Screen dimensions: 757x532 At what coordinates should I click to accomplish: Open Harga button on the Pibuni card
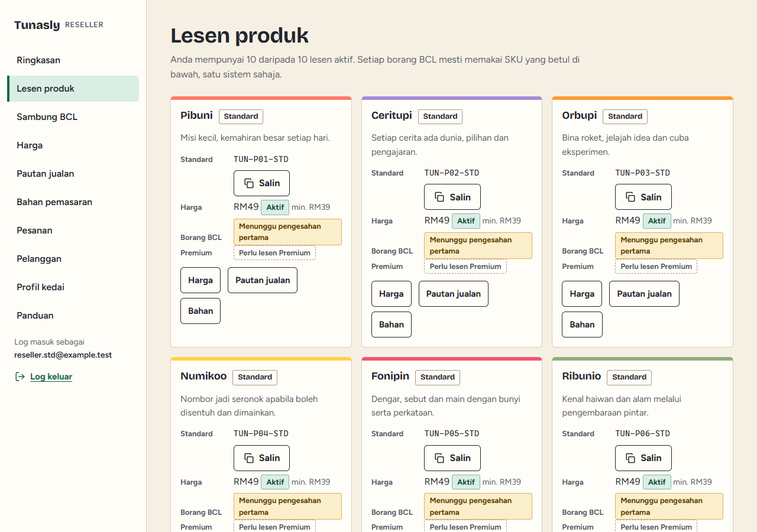[x=200, y=280]
